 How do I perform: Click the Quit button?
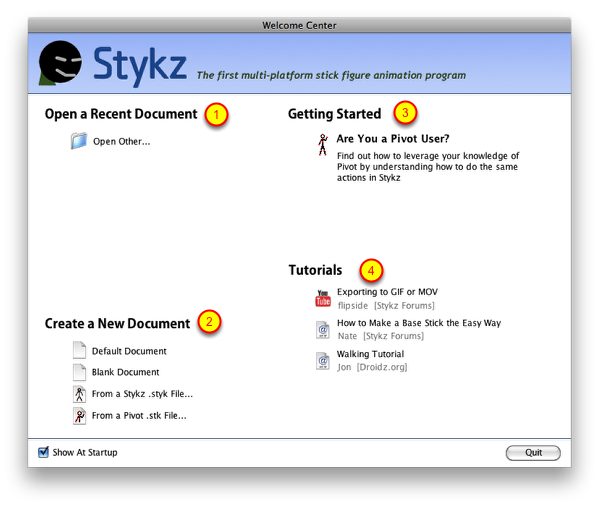point(533,453)
